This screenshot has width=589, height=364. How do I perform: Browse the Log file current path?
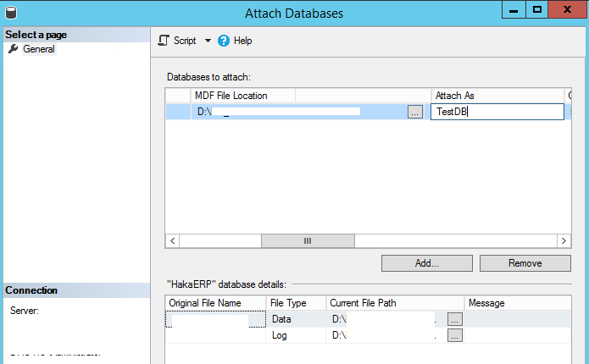pyautogui.click(x=455, y=335)
